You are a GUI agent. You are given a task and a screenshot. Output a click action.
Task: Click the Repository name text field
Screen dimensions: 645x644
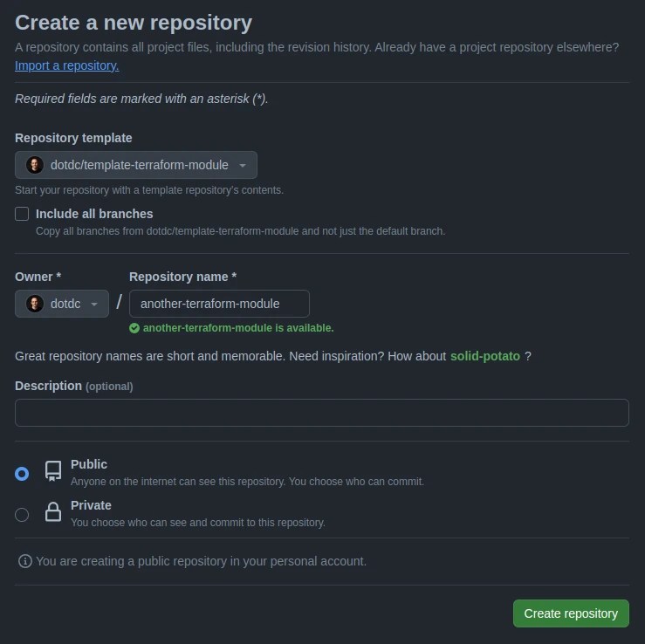tap(219, 304)
